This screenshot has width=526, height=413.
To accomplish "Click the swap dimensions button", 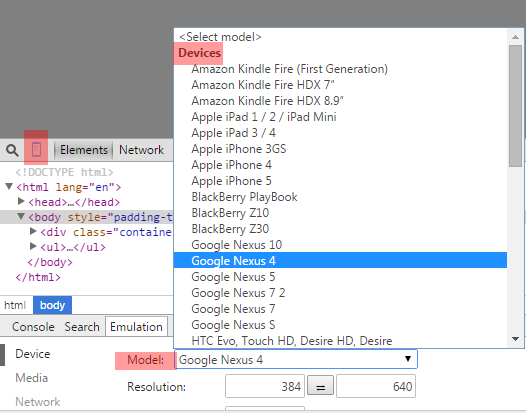I will coord(320,386).
